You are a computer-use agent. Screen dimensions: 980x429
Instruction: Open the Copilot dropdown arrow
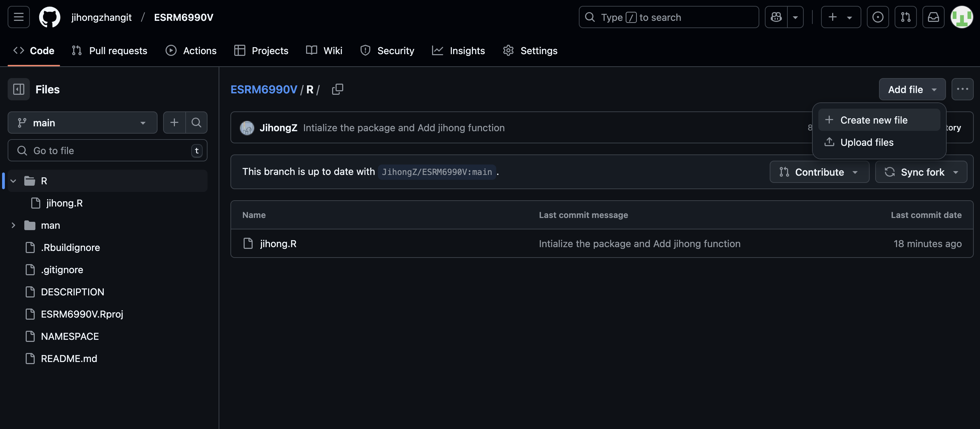[x=795, y=17]
